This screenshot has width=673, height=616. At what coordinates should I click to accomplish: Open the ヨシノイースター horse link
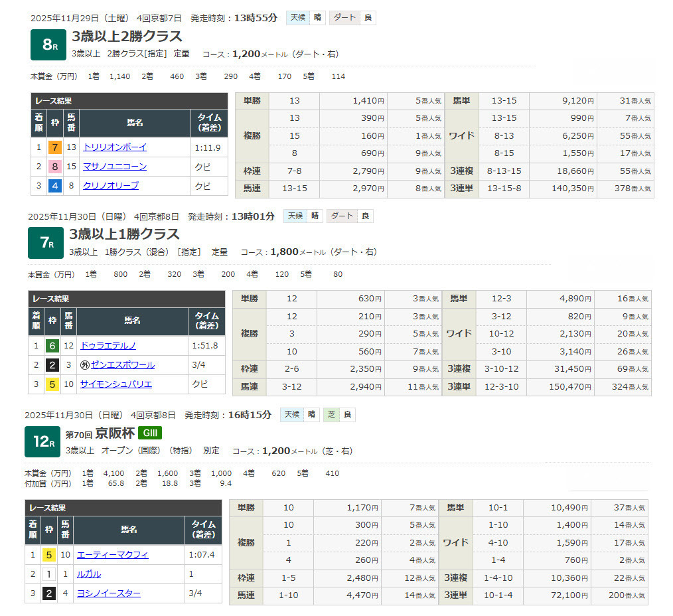[109, 593]
